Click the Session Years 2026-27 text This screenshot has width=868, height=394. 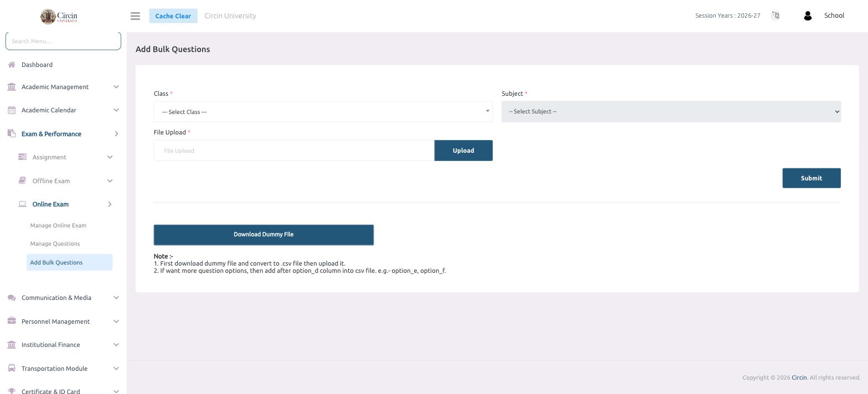point(727,15)
